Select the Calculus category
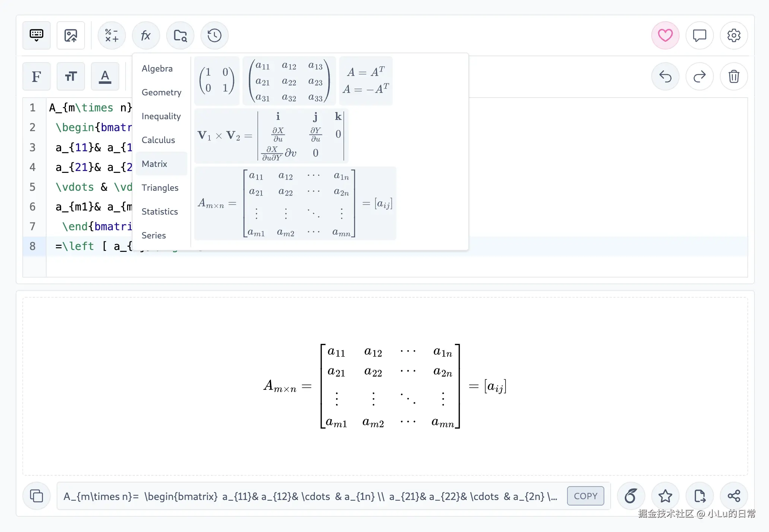This screenshot has width=769, height=532. tap(158, 140)
